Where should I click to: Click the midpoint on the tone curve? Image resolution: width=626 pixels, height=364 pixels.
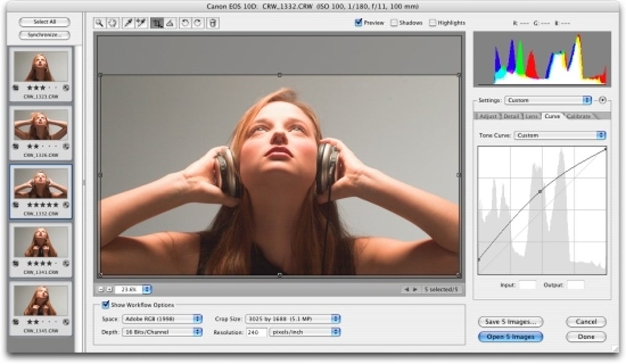(540, 192)
